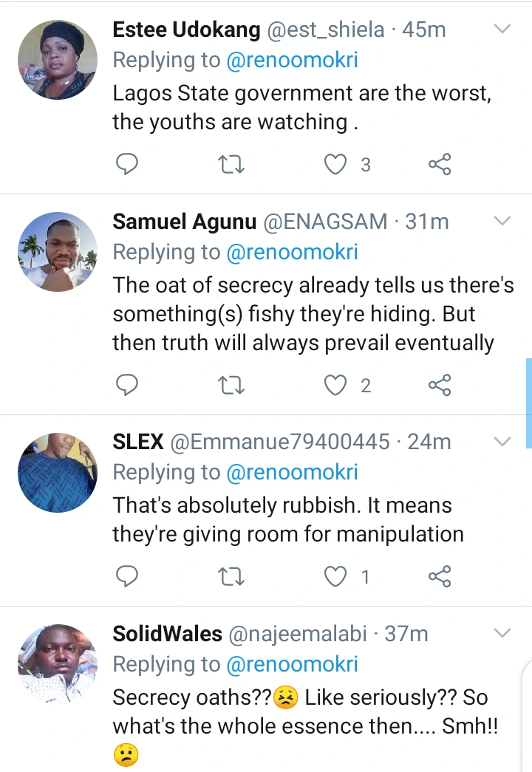Expand options arrow on SLEX's tweet
This screenshot has height=772, width=532.
pos(502,442)
